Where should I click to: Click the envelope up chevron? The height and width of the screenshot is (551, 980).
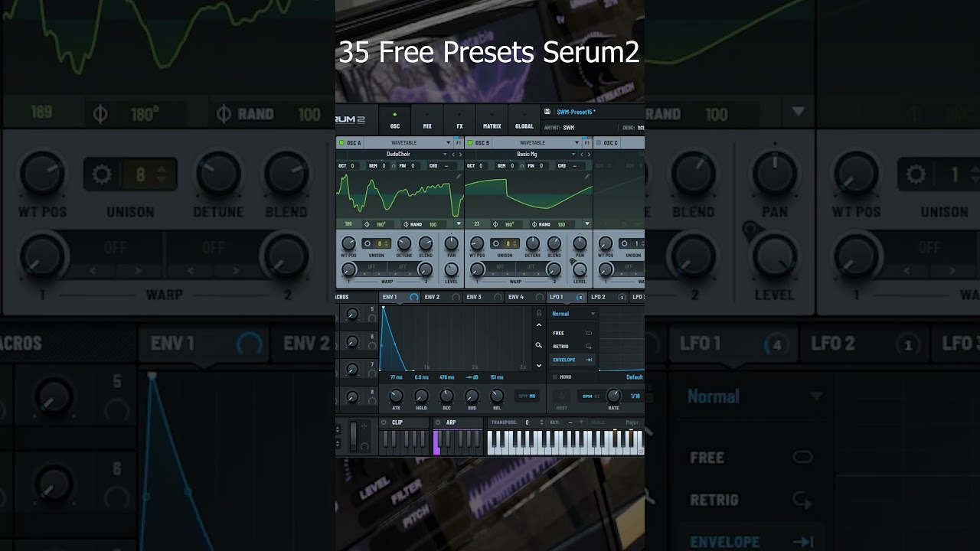pos(539,325)
